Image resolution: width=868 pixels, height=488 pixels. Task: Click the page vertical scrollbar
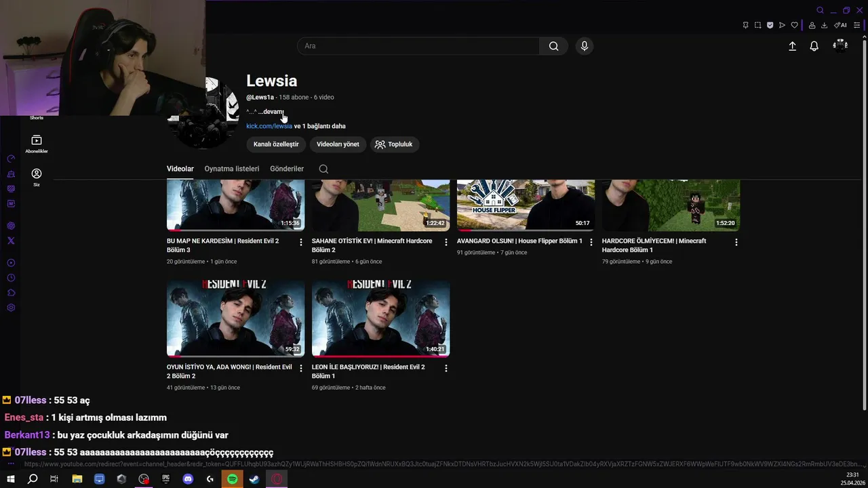pos(864,224)
